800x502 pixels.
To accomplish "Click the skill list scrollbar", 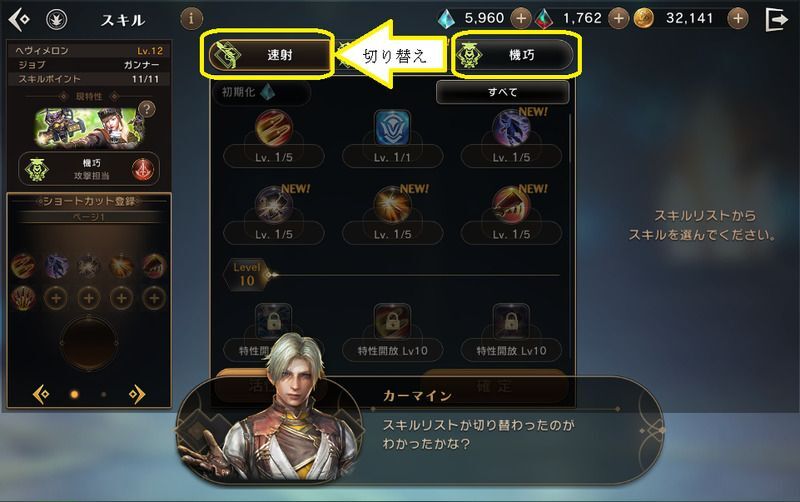I will [x=570, y=139].
